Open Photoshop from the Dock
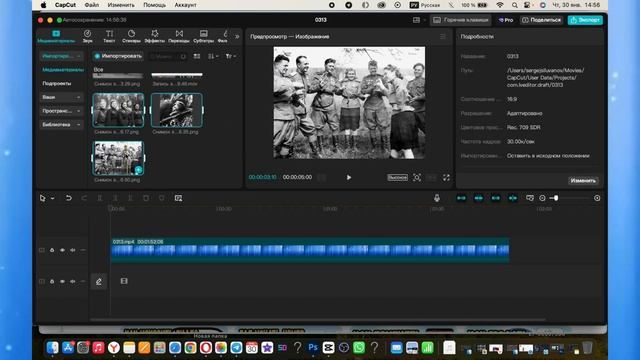 [313, 347]
